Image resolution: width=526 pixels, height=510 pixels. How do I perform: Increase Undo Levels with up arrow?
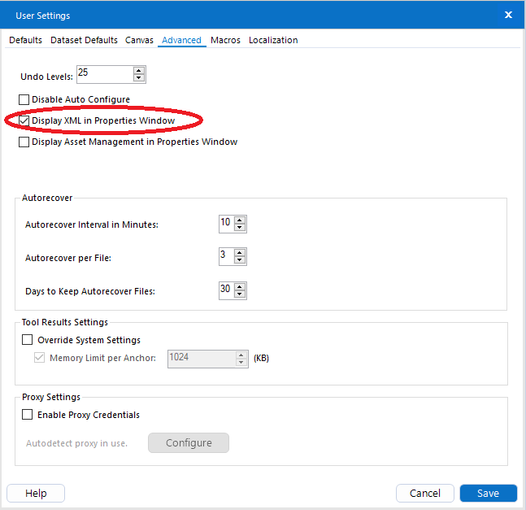point(139,71)
